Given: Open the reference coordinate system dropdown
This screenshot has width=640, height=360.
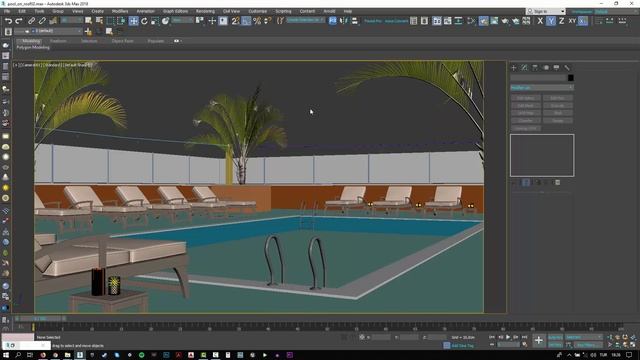Looking at the screenshot, I should [x=182, y=20].
